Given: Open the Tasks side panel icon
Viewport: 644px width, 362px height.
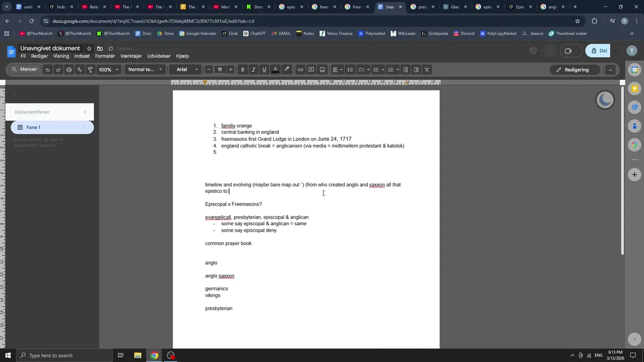Looking at the screenshot, I should pyautogui.click(x=635, y=107).
